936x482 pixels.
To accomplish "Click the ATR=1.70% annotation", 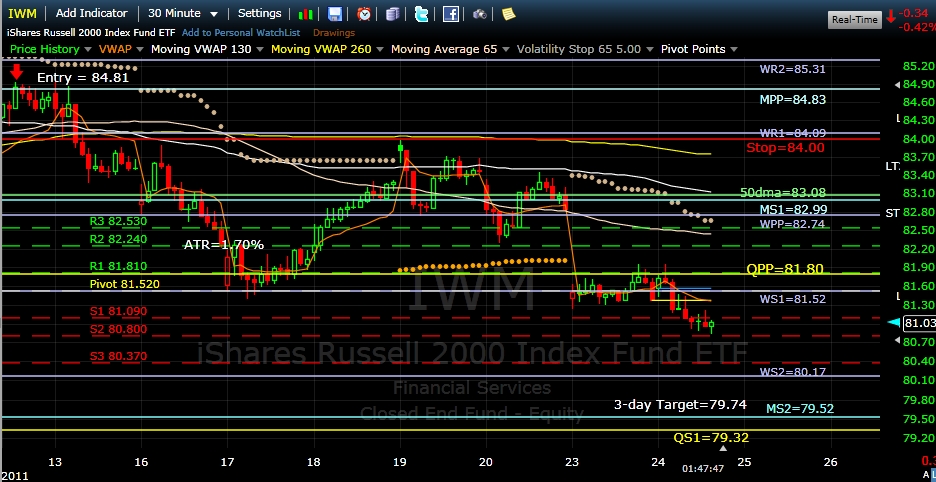I will (x=224, y=245).
